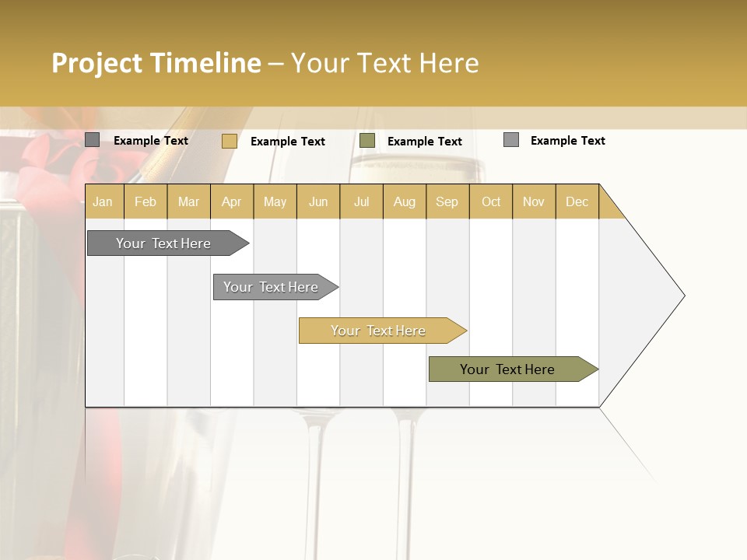Open the Dec month header cell
Screen dimensions: 747x560
point(577,201)
